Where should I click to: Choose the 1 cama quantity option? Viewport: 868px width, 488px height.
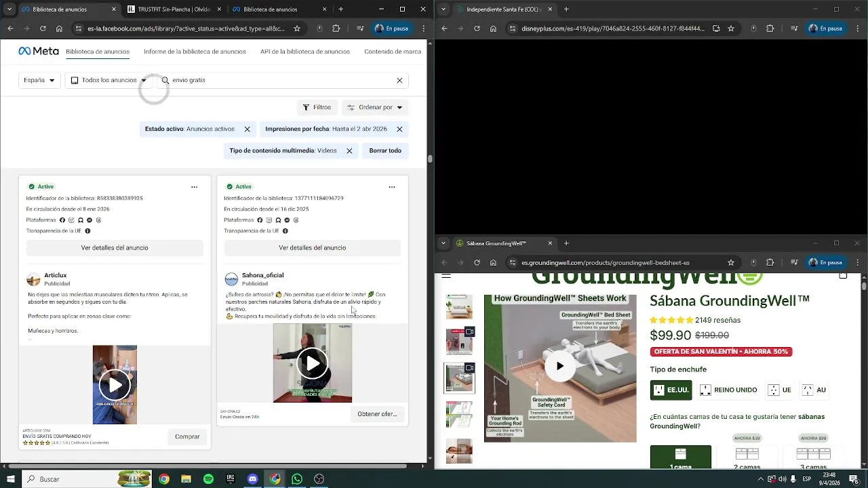click(680, 457)
